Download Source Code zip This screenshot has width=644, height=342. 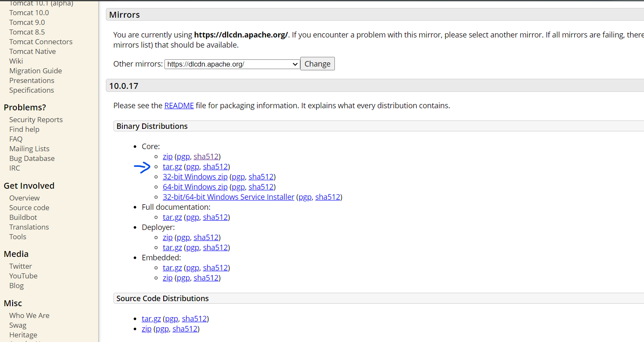(x=147, y=329)
